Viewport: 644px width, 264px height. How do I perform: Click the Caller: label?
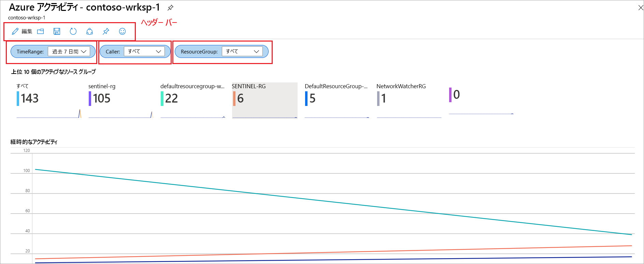113,52
